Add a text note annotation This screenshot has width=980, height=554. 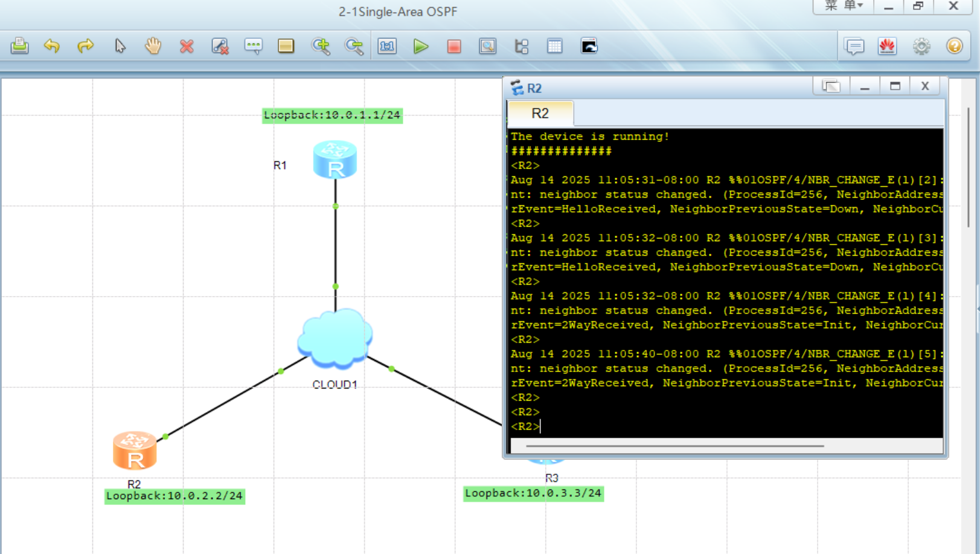(253, 46)
